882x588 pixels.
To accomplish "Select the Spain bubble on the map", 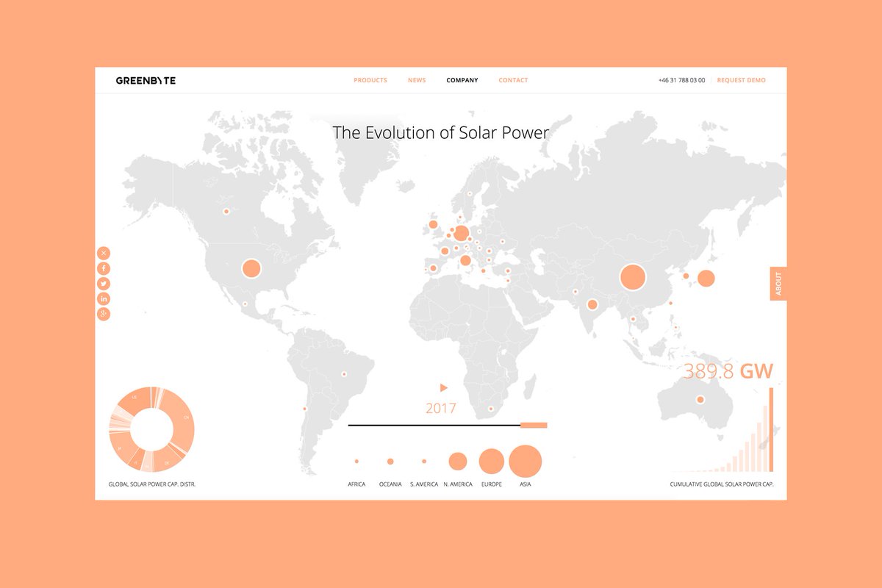I will coord(433,268).
